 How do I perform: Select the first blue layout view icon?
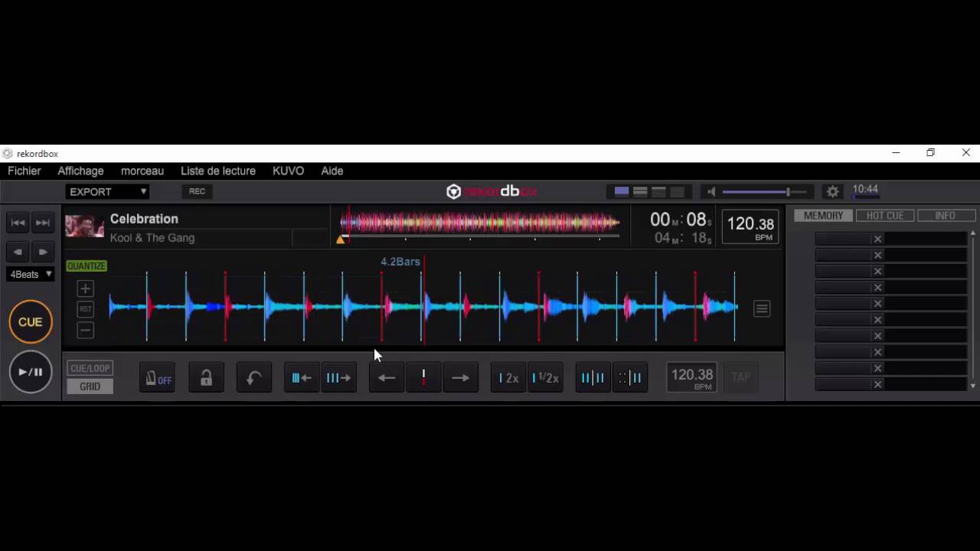[x=622, y=191]
